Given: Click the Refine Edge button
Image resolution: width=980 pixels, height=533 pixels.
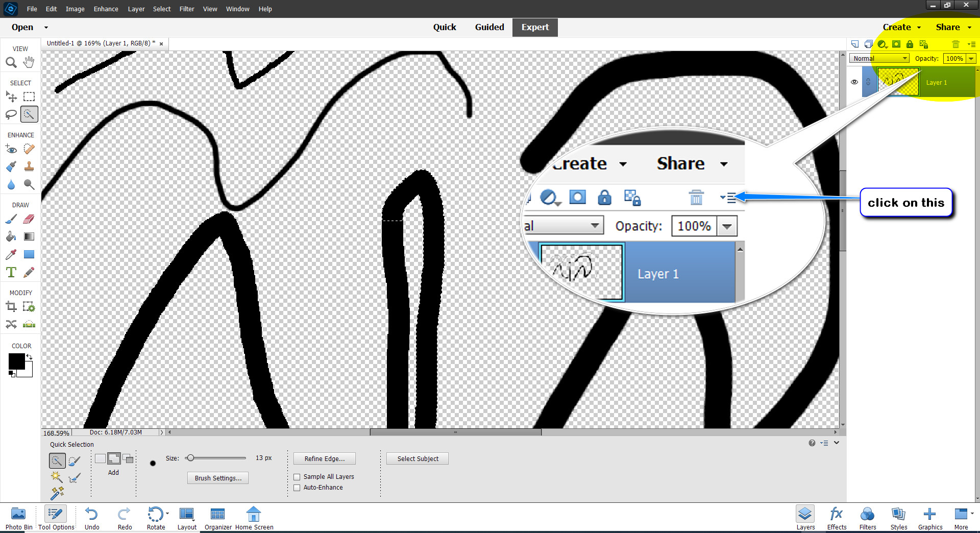Looking at the screenshot, I should coord(324,458).
